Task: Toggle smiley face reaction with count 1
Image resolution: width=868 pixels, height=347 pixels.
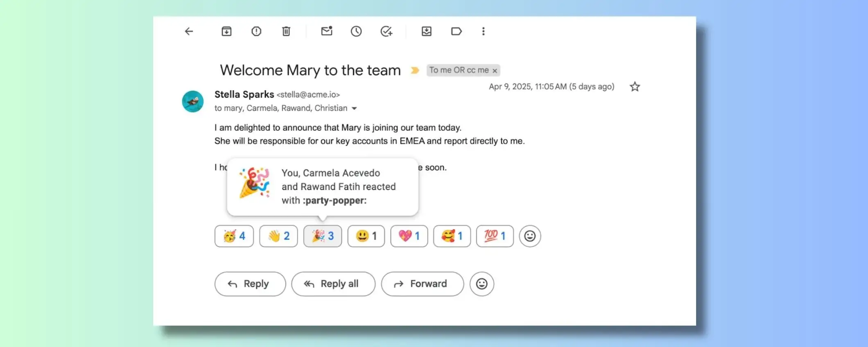Action: [366, 236]
